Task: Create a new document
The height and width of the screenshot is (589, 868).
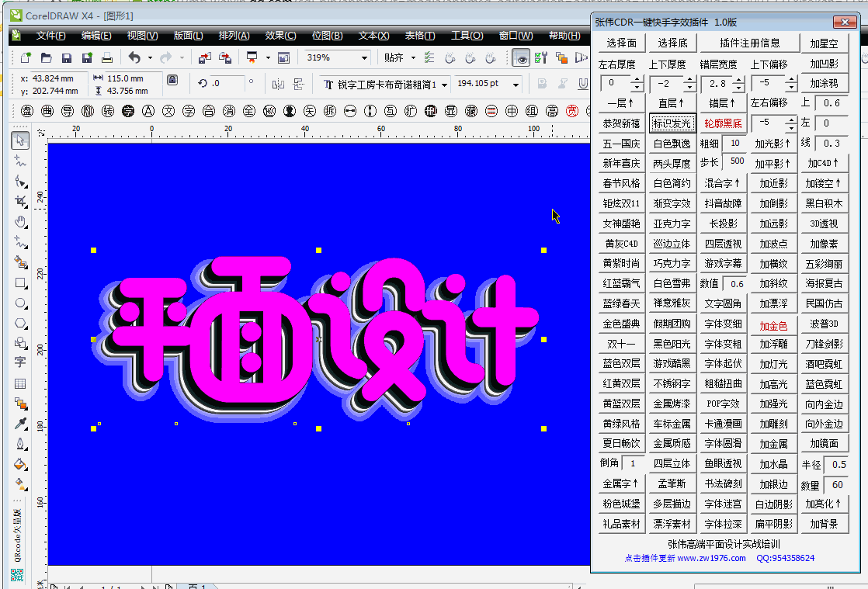Action: click(x=26, y=57)
